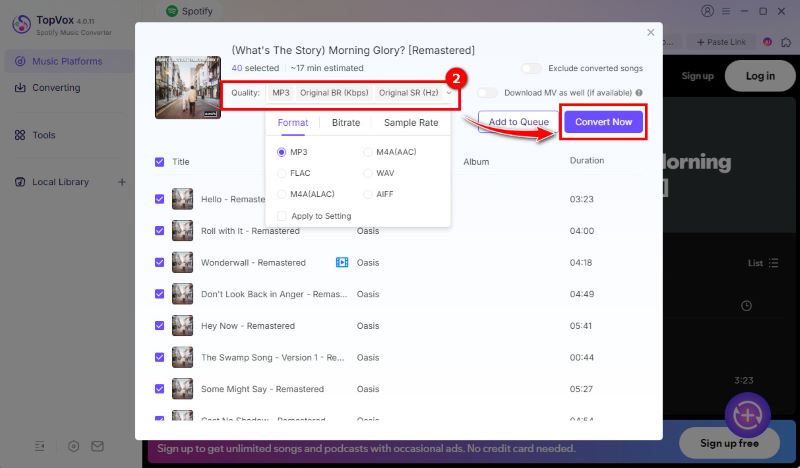Open the hamburger menu in title bar
The height and width of the screenshot is (468, 800).
coord(726,11)
